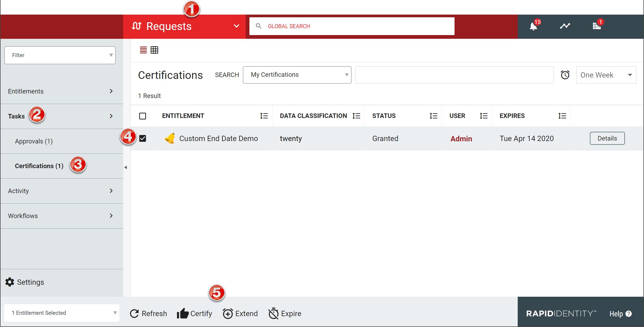Open the notifications bell icon

(533, 26)
